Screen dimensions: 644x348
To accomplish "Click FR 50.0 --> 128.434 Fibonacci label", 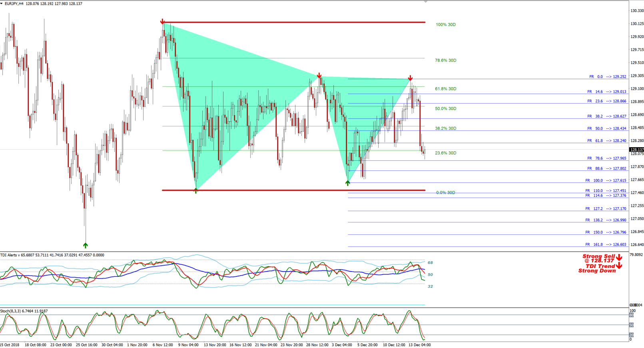I will click(x=607, y=128).
